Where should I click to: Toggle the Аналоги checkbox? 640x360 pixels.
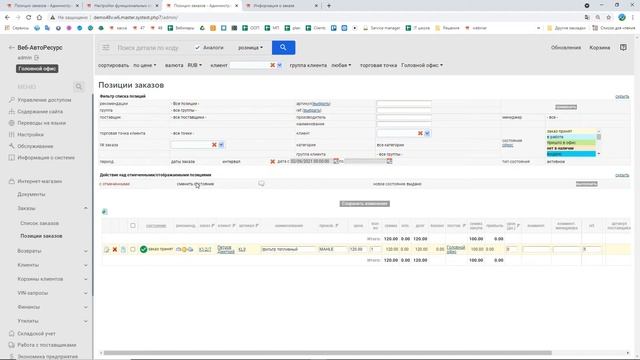pos(198,48)
